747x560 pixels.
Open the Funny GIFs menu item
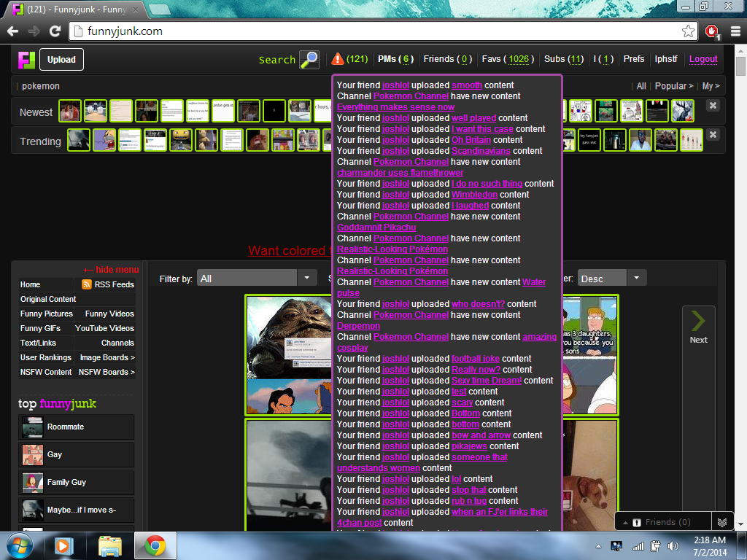41,328
